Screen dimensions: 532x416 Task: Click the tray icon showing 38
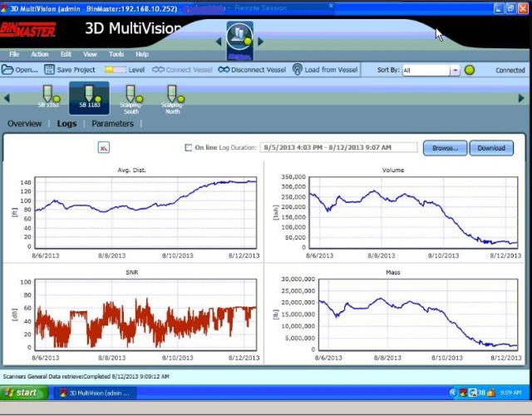point(476,393)
